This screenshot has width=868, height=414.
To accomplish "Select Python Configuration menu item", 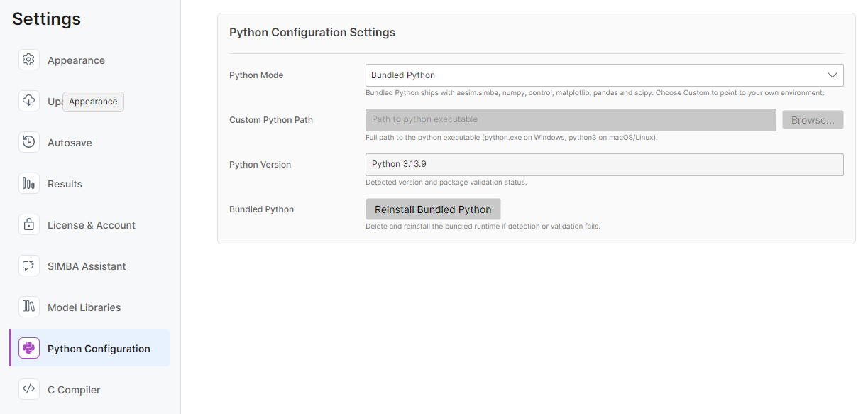I will pyautogui.click(x=89, y=348).
